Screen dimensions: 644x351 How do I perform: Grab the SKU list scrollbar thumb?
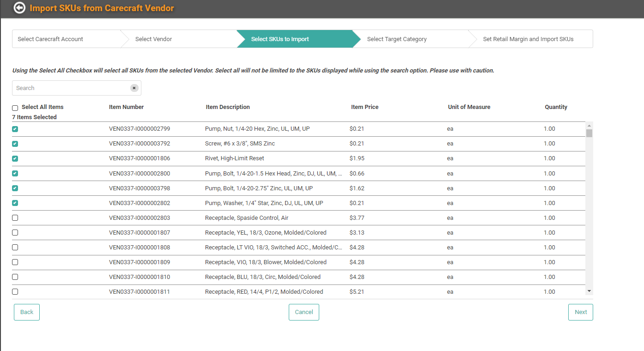point(589,133)
